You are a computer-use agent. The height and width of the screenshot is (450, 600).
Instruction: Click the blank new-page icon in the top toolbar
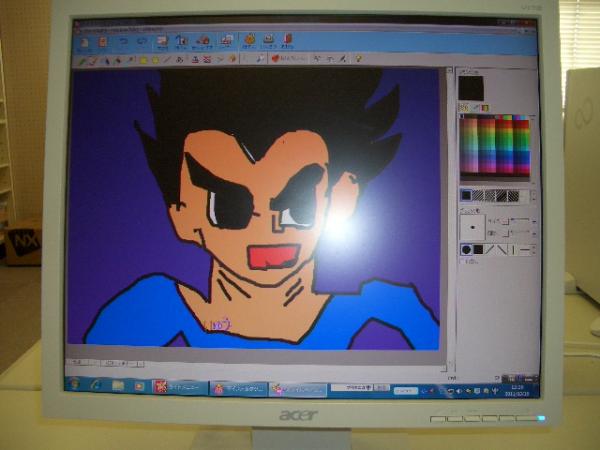point(85,43)
